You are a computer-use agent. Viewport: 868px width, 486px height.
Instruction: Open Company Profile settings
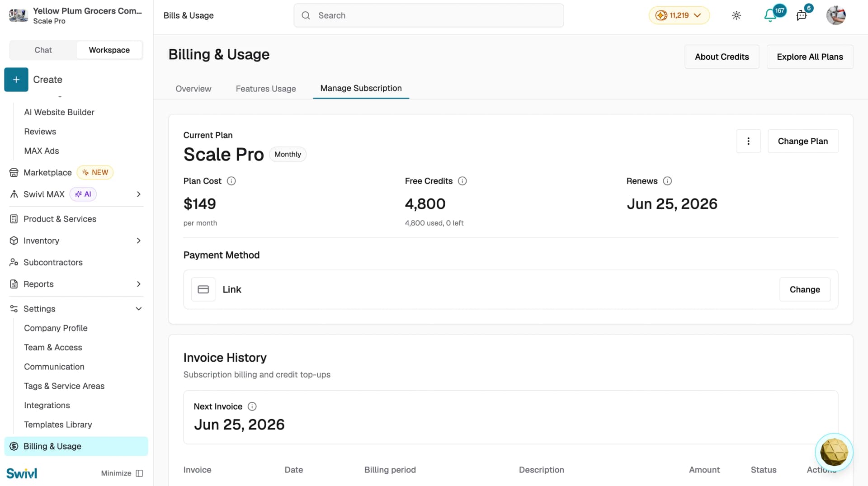(56, 328)
